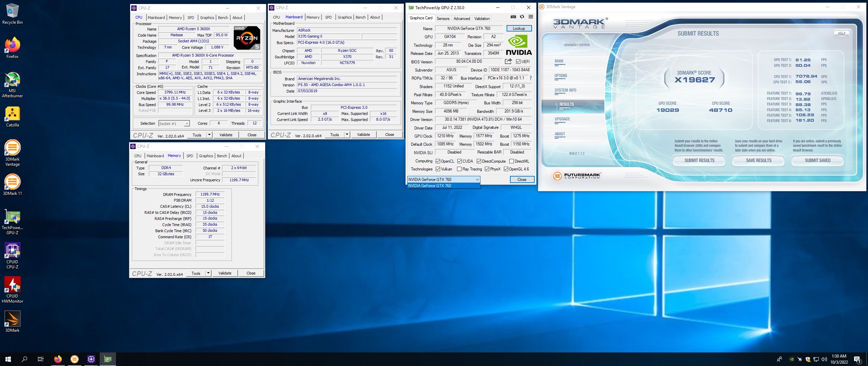Click SUBMIT RESULTS button in 3DMark Vantage
Screen dimensions: 868x366
699,160
